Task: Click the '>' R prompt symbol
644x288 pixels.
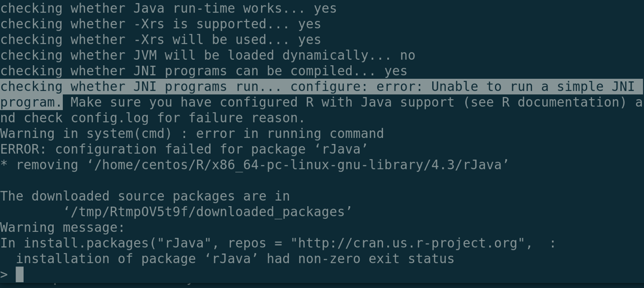Action: pyautogui.click(x=4, y=274)
